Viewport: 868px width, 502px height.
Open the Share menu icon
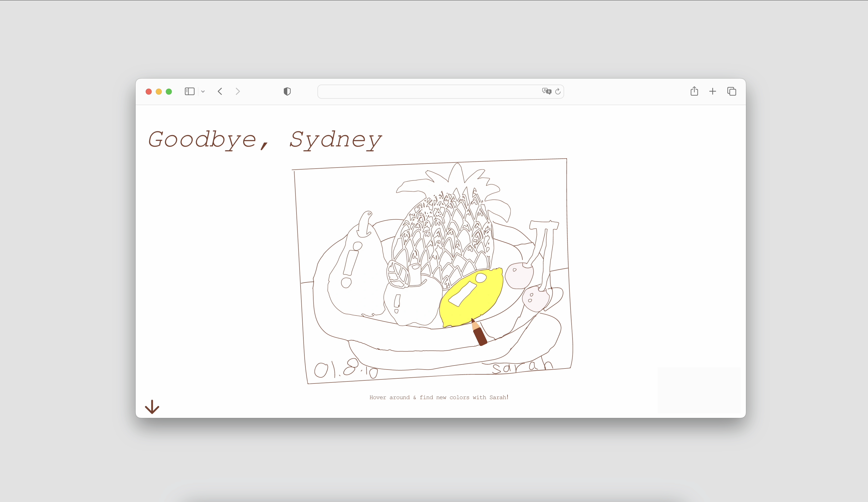694,91
